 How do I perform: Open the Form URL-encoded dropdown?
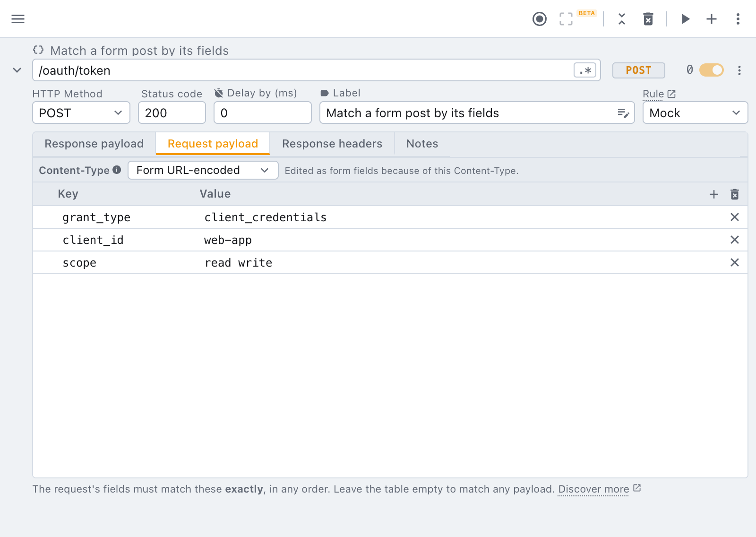tap(203, 170)
